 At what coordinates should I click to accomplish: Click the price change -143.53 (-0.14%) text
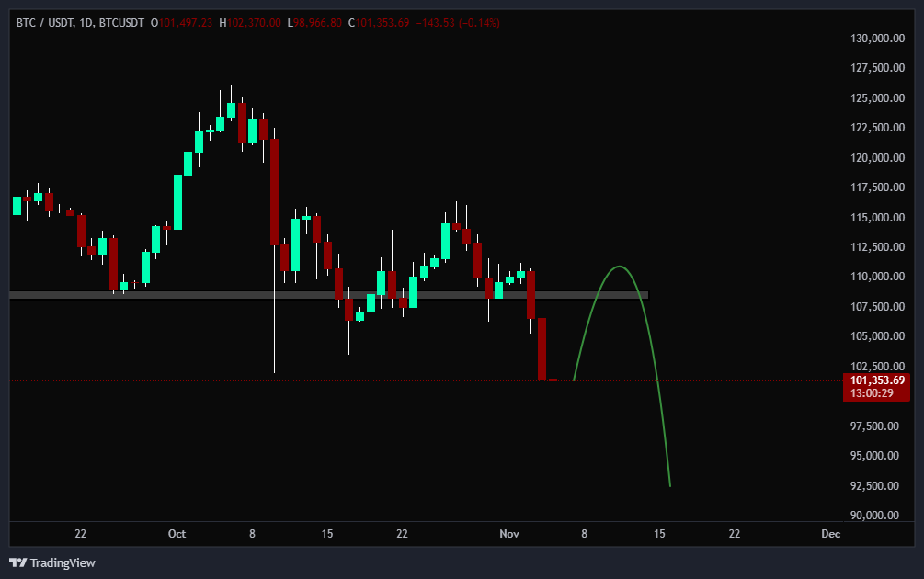[x=459, y=22]
